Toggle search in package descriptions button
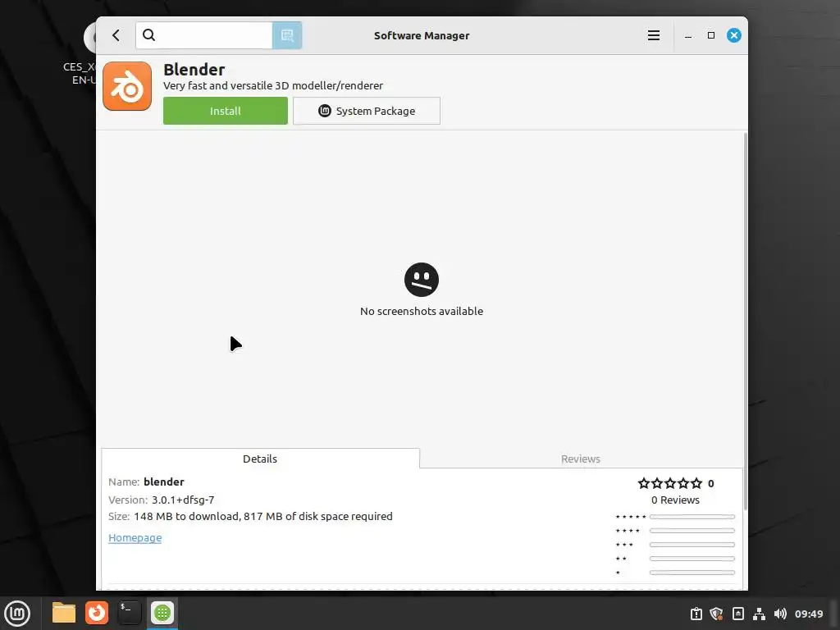This screenshot has width=840, height=630. pyautogui.click(x=287, y=35)
